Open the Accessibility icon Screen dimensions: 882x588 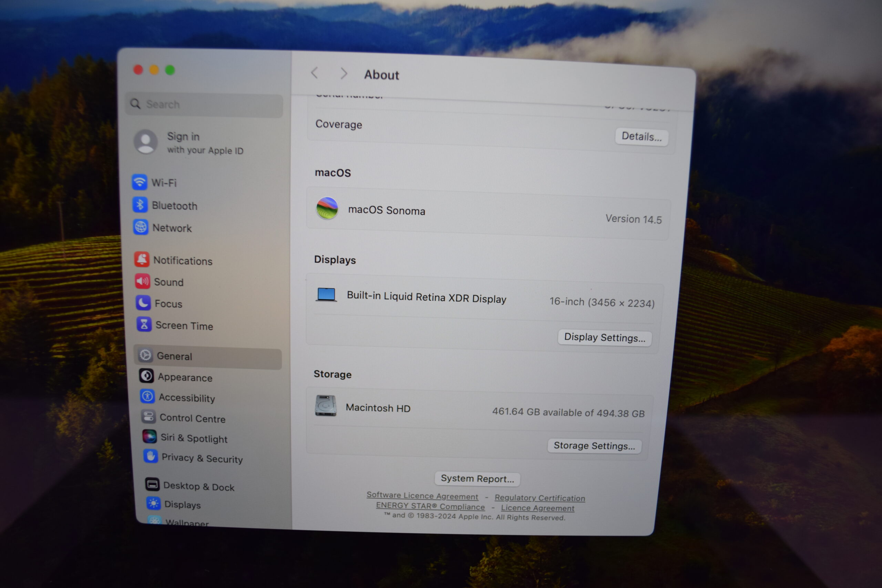147,396
